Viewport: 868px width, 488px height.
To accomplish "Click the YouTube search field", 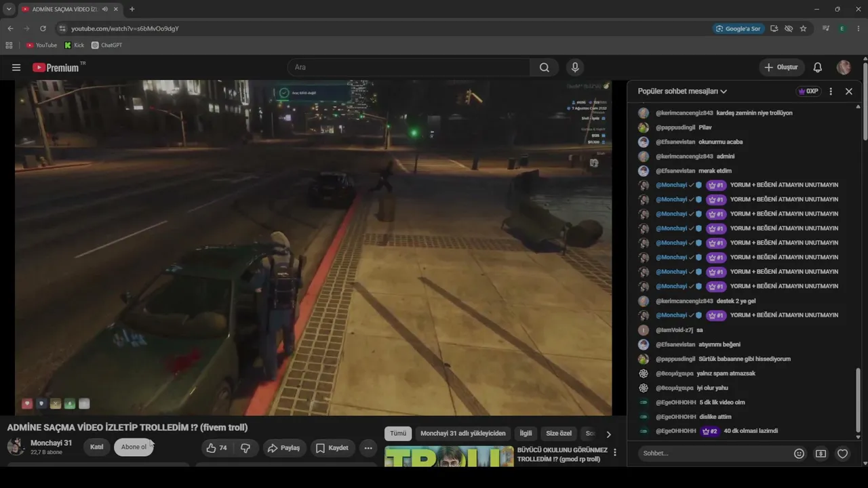I will click(x=408, y=67).
